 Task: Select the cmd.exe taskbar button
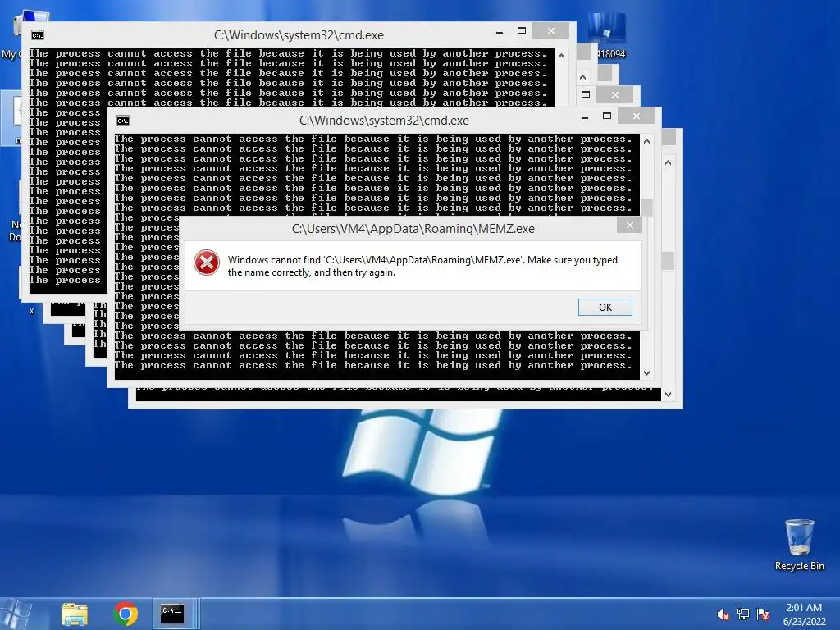pyautogui.click(x=172, y=614)
